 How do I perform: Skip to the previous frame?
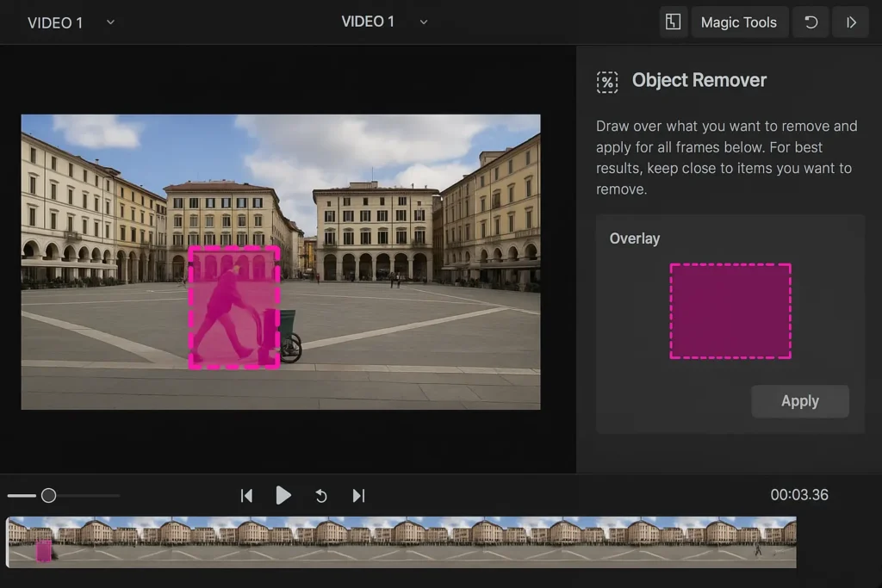point(246,496)
